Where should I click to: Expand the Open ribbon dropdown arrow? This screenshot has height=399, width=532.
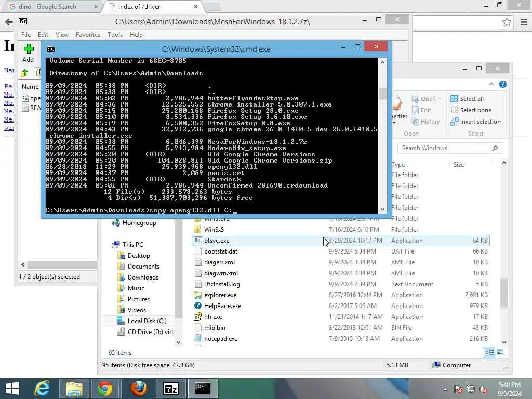[440, 99]
